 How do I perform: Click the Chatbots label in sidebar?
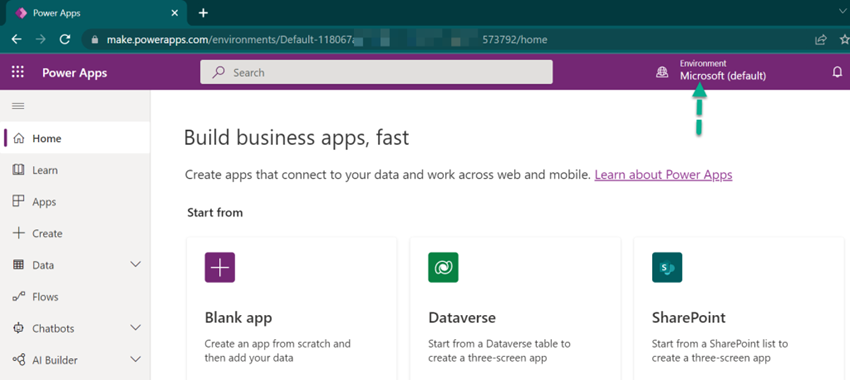click(53, 328)
